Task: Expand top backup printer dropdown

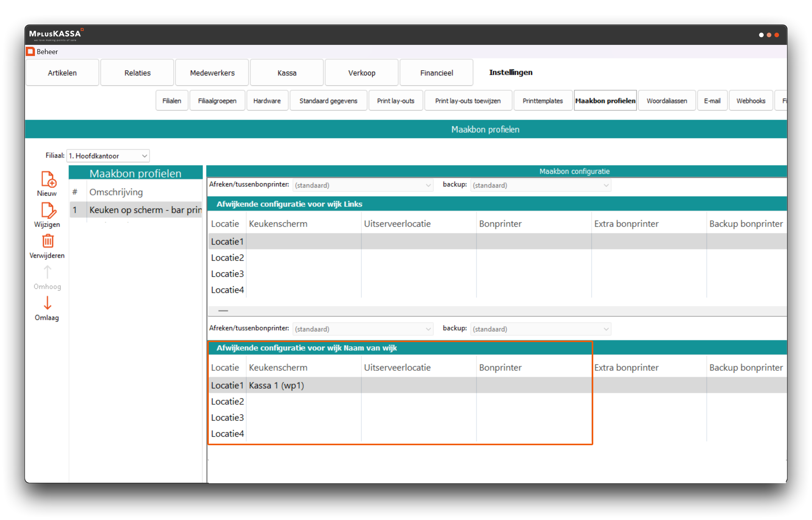Action: click(540, 185)
